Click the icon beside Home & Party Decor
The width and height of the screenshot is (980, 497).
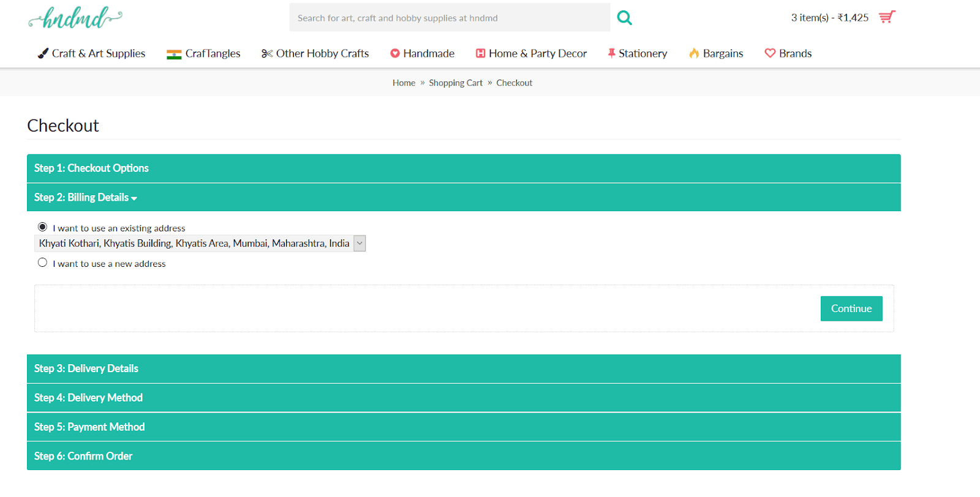click(x=481, y=53)
